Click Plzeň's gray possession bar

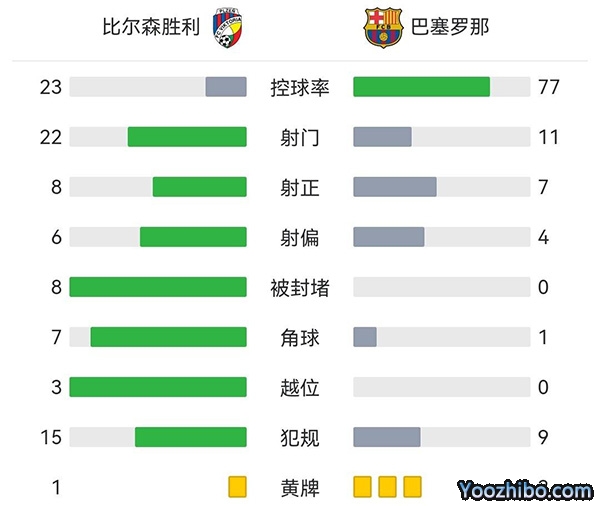[226, 87]
